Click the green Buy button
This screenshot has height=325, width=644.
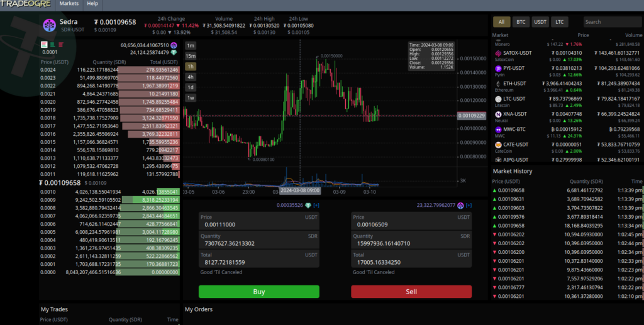point(258,292)
